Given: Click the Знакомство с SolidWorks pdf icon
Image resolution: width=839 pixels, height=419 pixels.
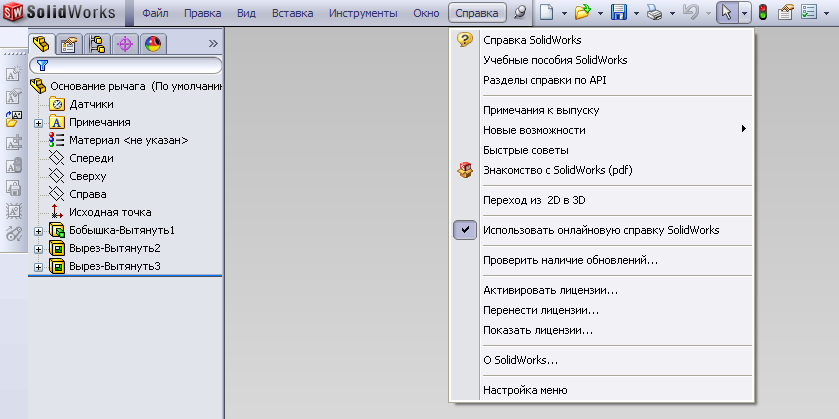Looking at the screenshot, I should 465,171.
